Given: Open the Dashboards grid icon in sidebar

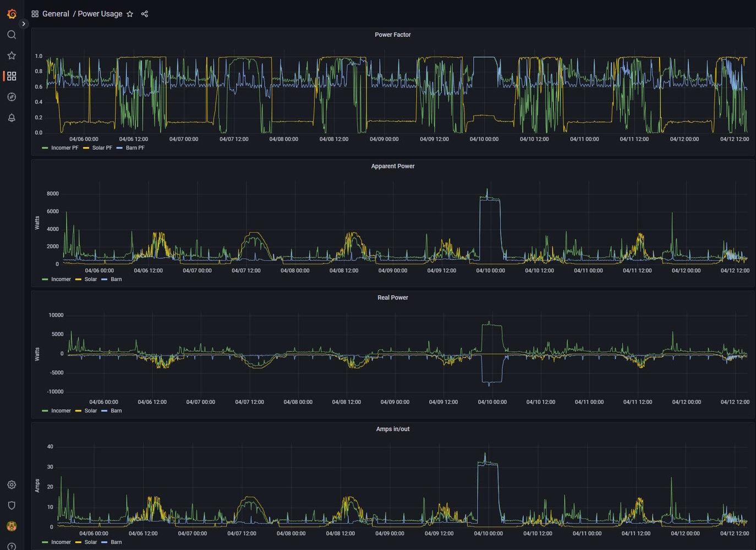Looking at the screenshot, I should coord(12,76).
